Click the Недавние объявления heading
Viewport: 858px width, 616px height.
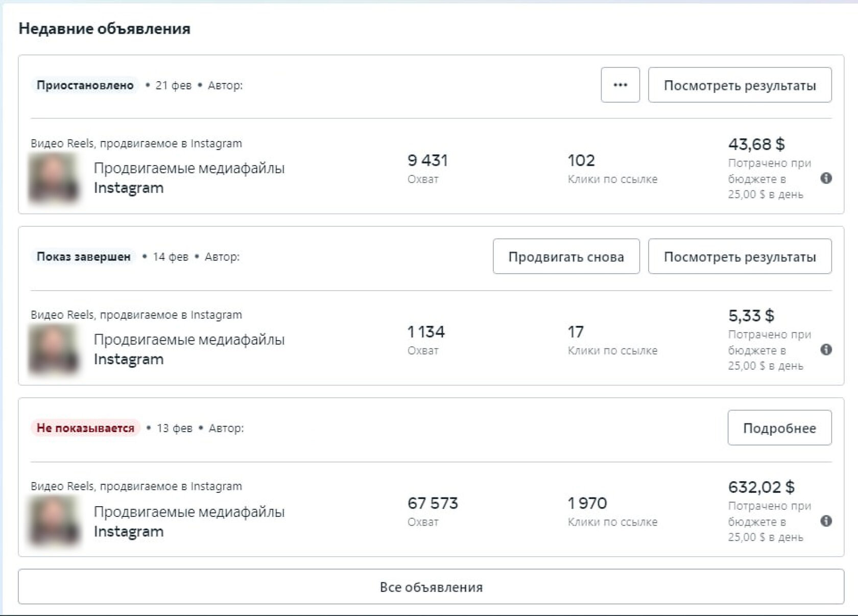pos(104,29)
